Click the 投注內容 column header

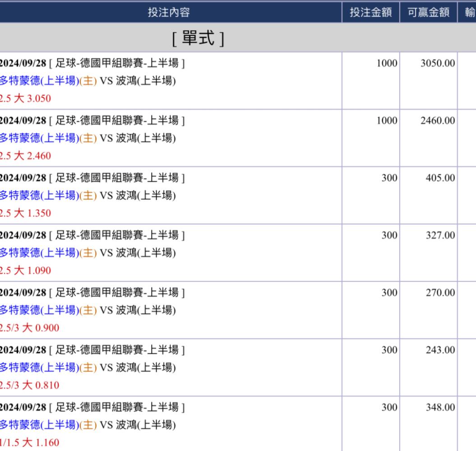coord(169,12)
